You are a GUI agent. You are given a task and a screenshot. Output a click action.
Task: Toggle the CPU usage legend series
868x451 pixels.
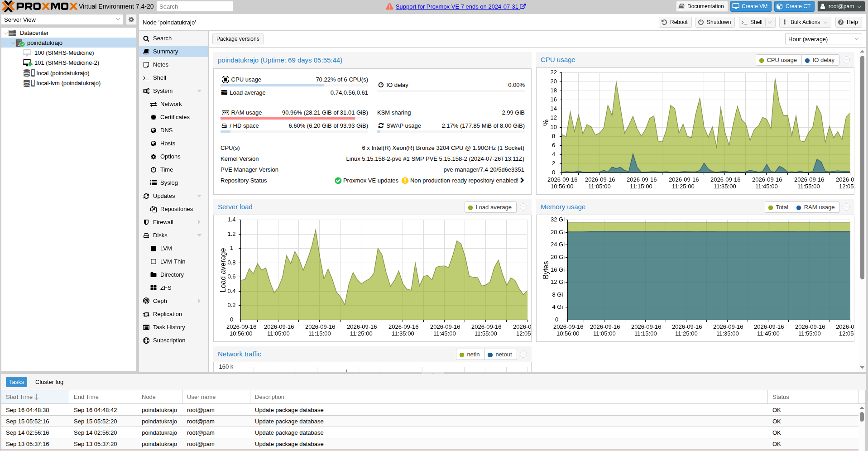point(779,60)
